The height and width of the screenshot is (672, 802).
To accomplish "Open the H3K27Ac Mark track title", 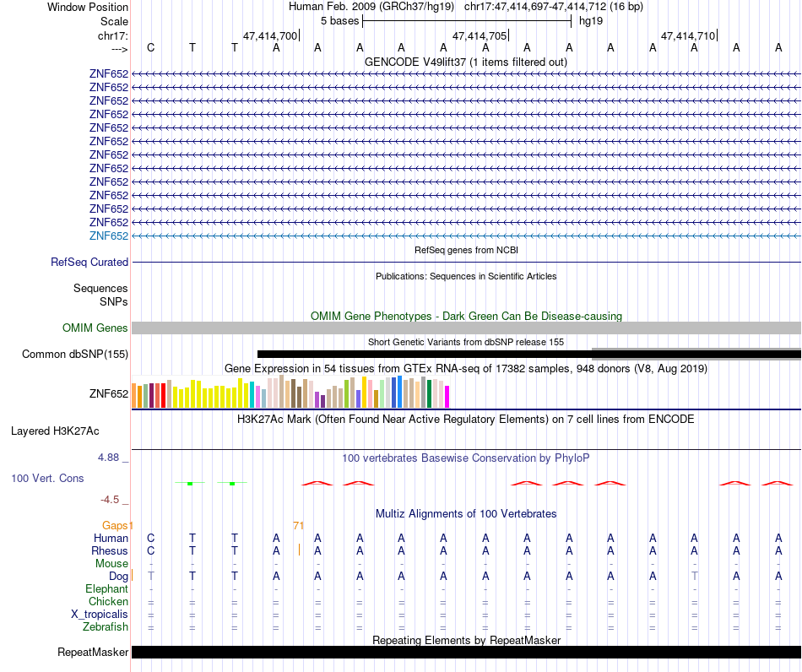I will [x=466, y=420].
